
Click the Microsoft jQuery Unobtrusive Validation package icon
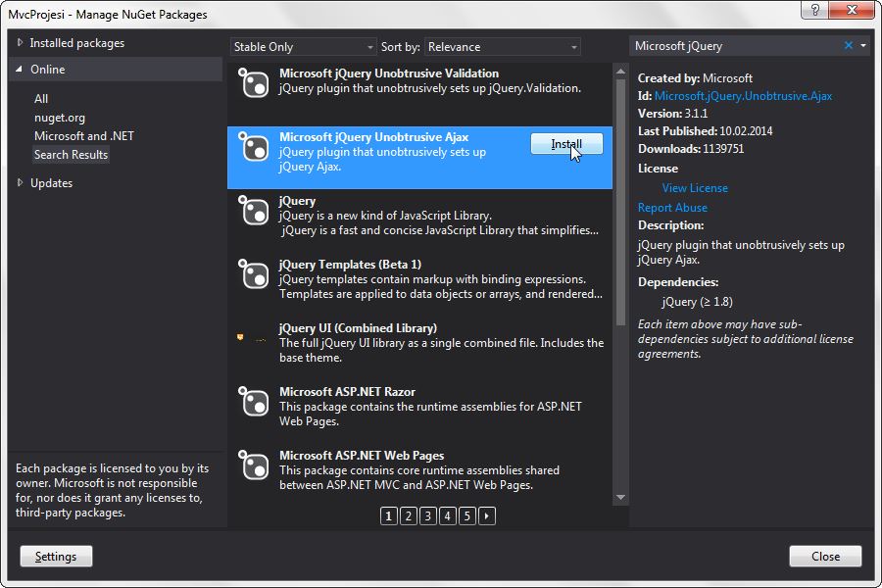pos(254,84)
